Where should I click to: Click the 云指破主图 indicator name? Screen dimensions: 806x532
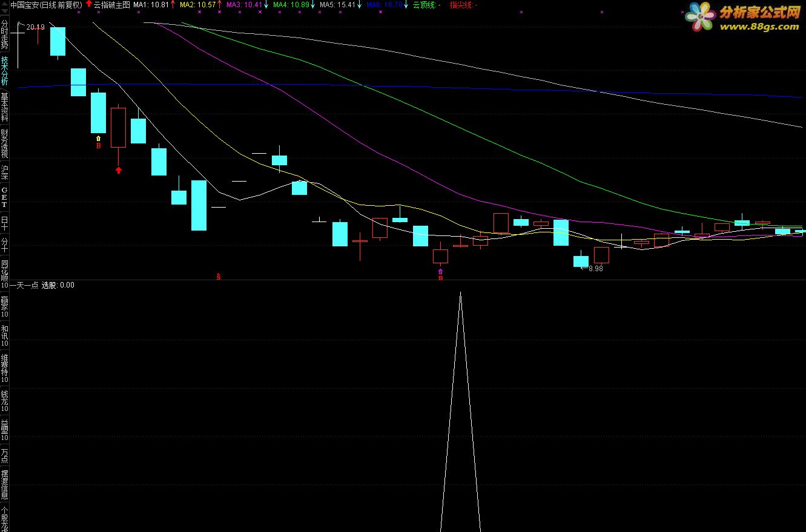click(x=111, y=4)
